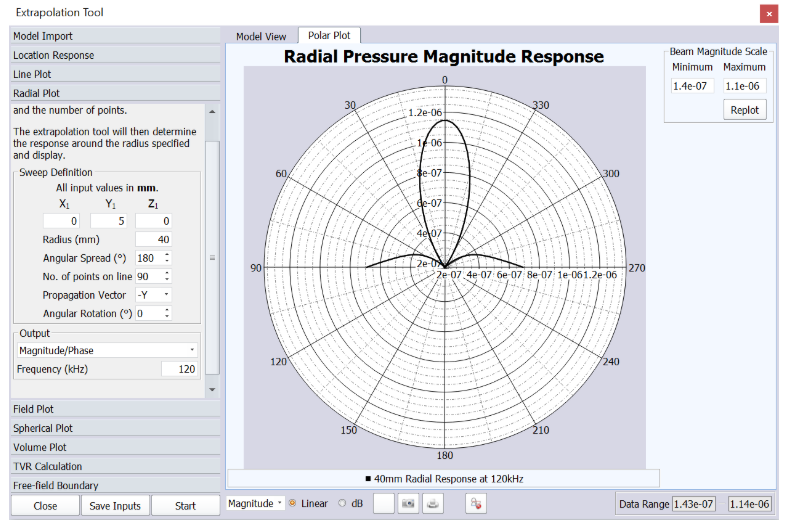Click the Frequency (kHz) input field
Image resolution: width=785 pixels, height=524 pixels.
[x=180, y=369]
